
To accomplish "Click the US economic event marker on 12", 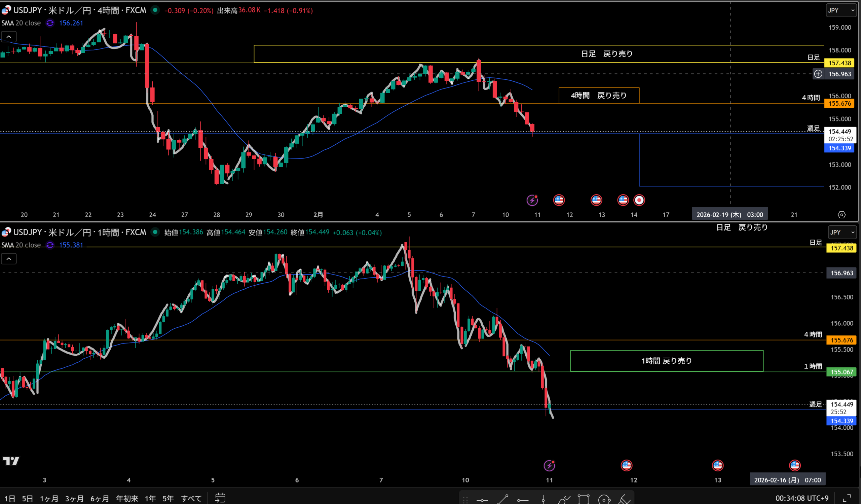I will point(626,465).
